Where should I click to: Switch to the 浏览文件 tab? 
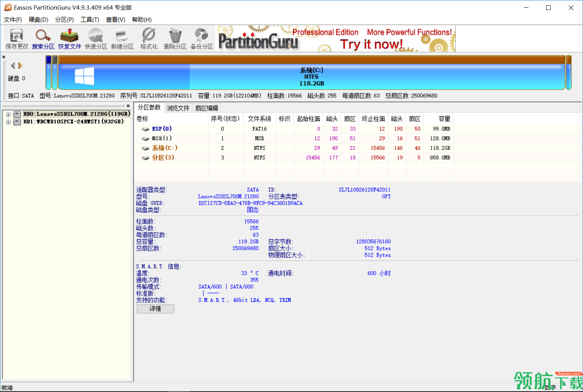[x=178, y=108]
